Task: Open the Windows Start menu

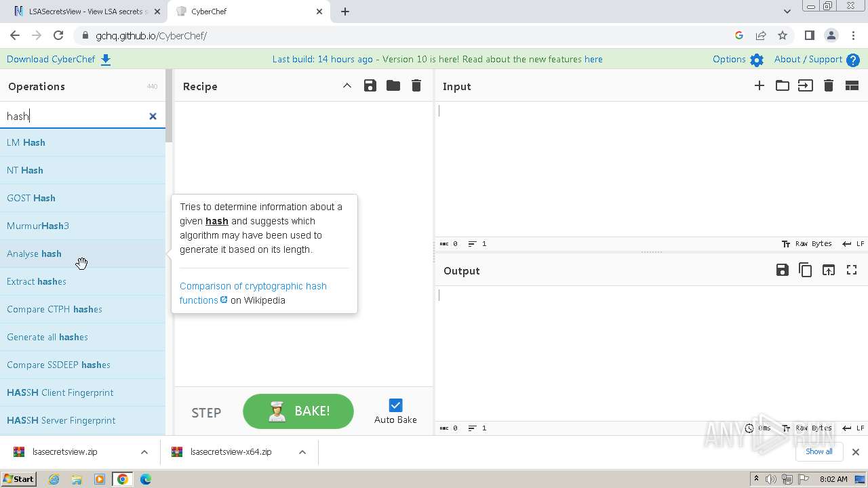Action: pyautogui.click(x=19, y=479)
